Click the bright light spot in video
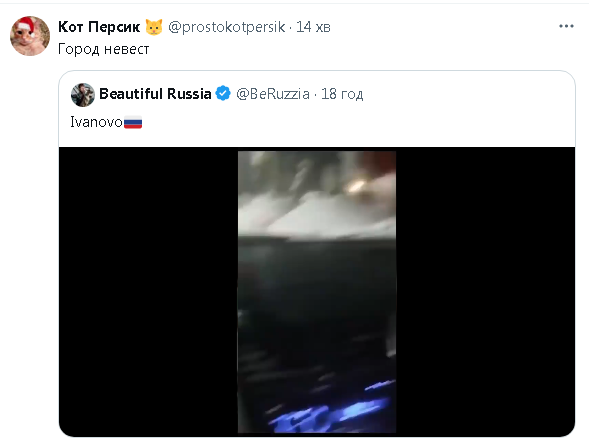 click(x=357, y=186)
